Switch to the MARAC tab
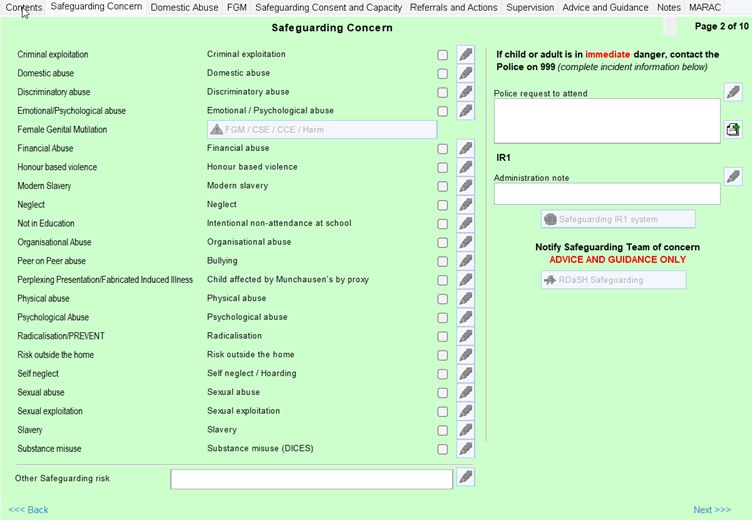Screen dimensions: 752x520 click(705, 7)
